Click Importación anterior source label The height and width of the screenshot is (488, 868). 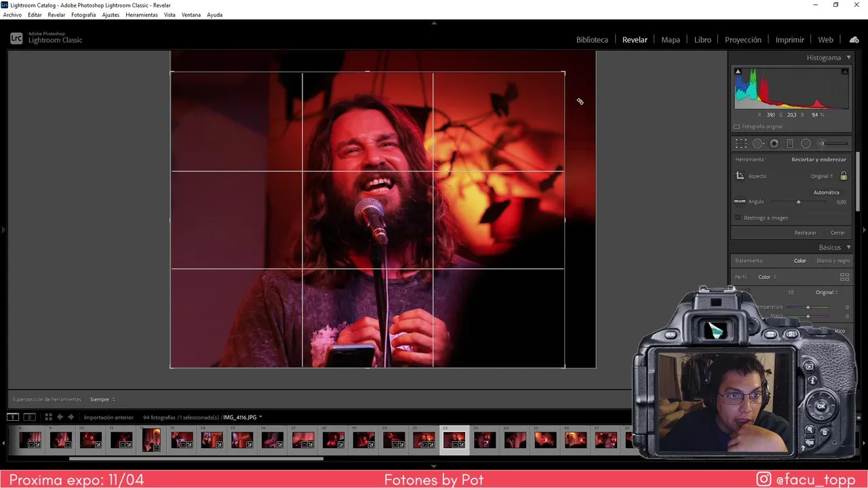[x=108, y=418]
